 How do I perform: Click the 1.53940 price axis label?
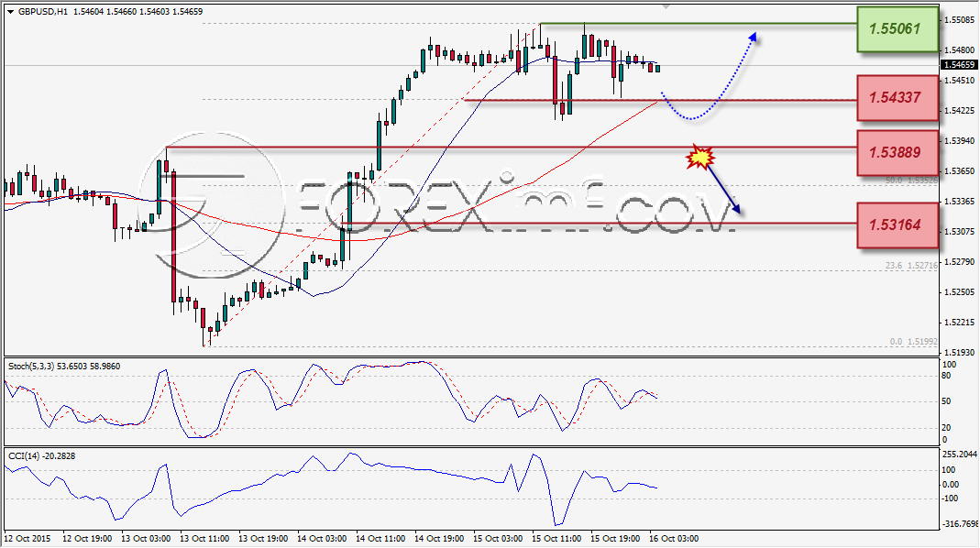959,140
